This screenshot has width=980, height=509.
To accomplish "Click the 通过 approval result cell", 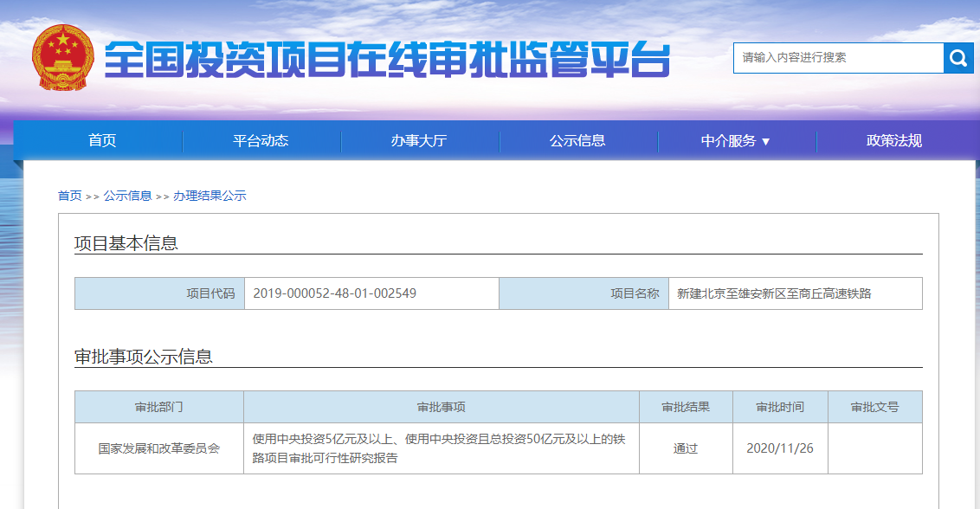I will click(x=686, y=448).
